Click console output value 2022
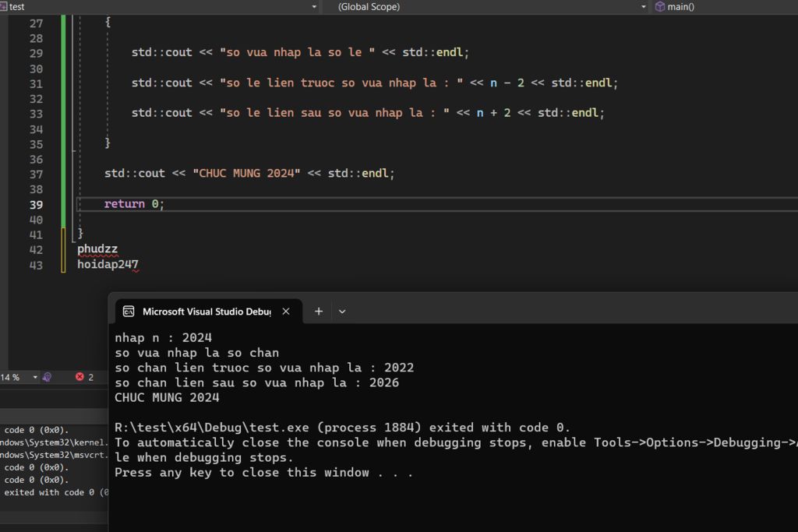Viewport: 798px width, 532px height. [x=399, y=368]
